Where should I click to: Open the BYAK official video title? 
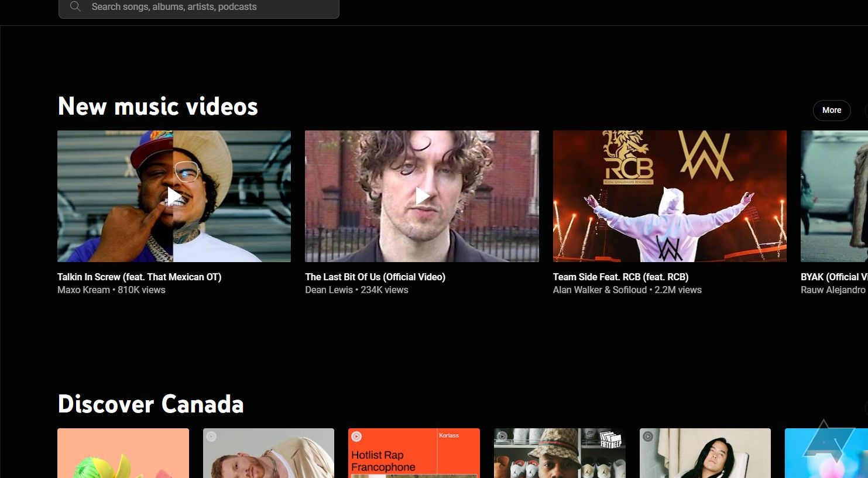click(x=834, y=277)
